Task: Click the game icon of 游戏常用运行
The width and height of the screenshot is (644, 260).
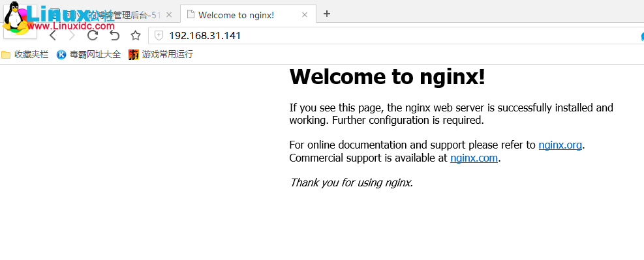Action: (134, 55)
